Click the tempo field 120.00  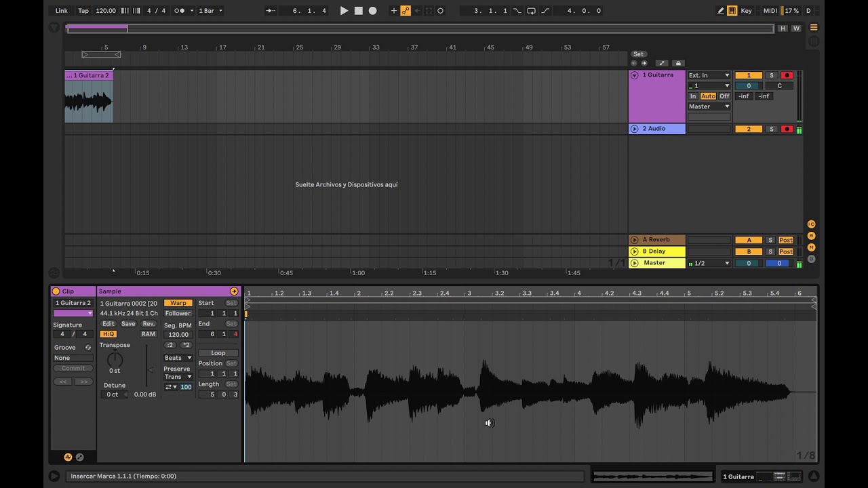(106, 11)
